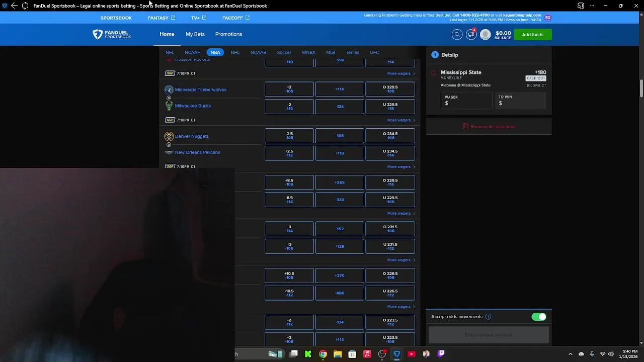Select Pelicans +118 moneyline
The height and width of the screenshot is (362, 644).
[x=340, y=153]
